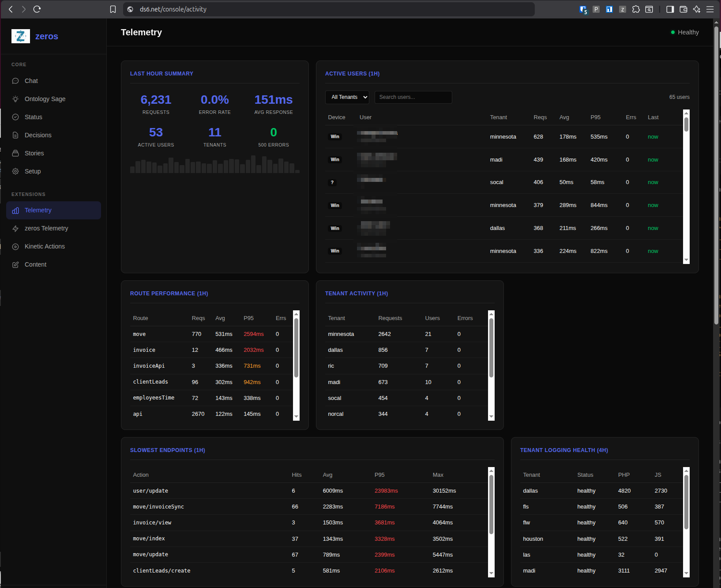
Task: Click the zeros logo in the sidebar
Action: point(20,36)
